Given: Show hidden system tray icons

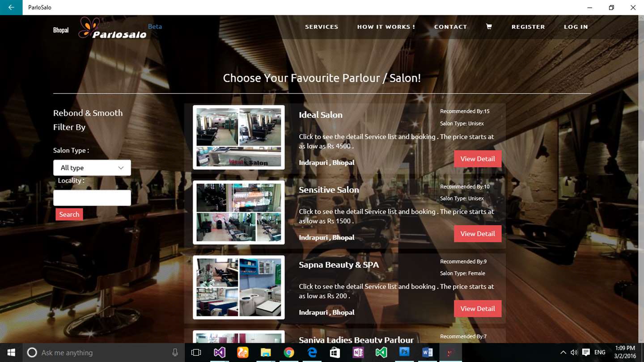Looking at the screenshot, I should pyautogui.click(x=563, y=353).
